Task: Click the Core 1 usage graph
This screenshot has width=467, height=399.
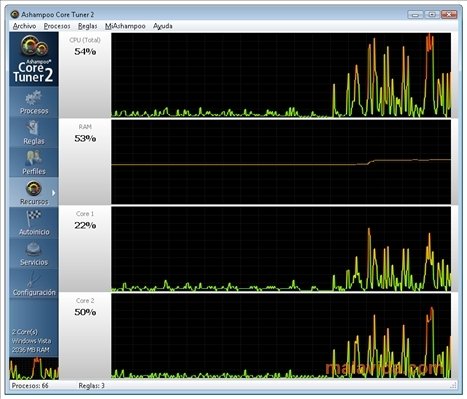Action: pyautogui.click(x=281, y=249)
